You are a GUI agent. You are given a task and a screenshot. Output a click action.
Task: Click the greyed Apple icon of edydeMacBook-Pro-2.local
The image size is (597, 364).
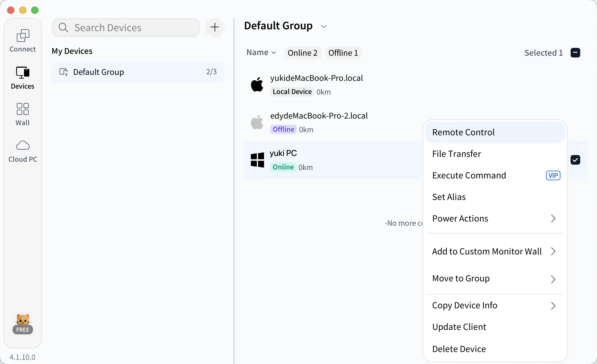click(x=257, y=122)
